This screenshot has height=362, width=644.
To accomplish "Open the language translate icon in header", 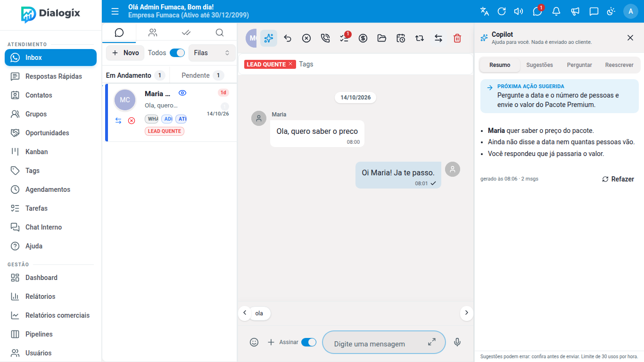I will pos(485,11).
